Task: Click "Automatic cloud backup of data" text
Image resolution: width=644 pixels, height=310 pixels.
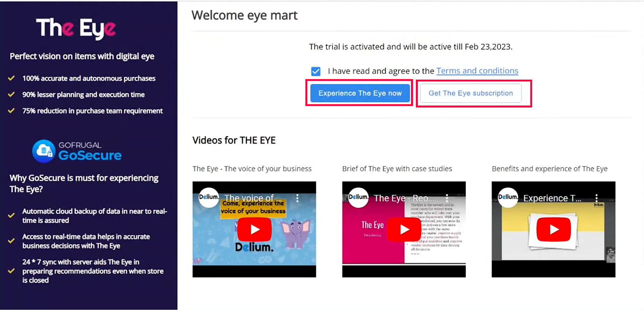Action: click(95, 216)
